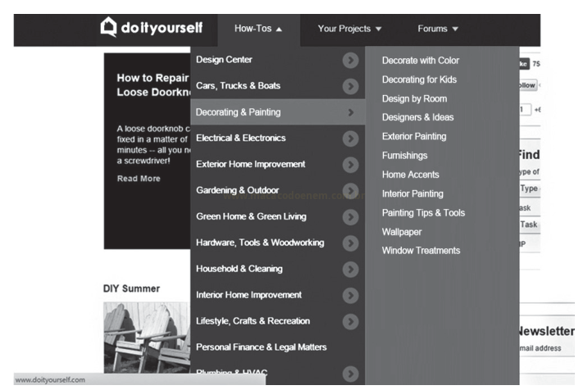Image resolution: width=588 pixels, height=390 pixels.
Task: Select Interior Home Improvement category
Action: coord(248,295)
